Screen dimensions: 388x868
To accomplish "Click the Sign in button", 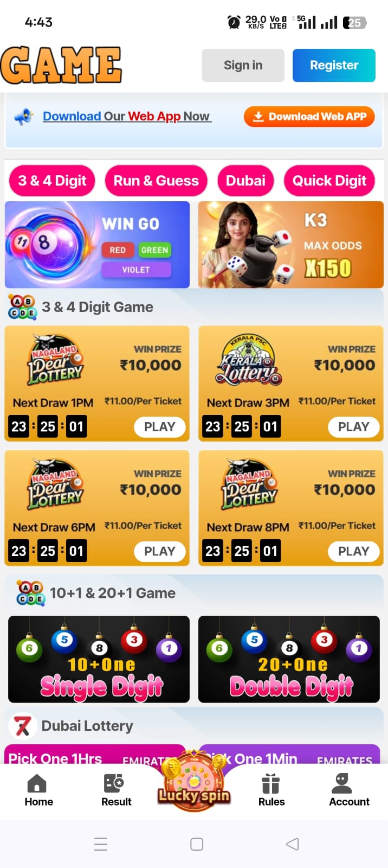I will point(243,65).
